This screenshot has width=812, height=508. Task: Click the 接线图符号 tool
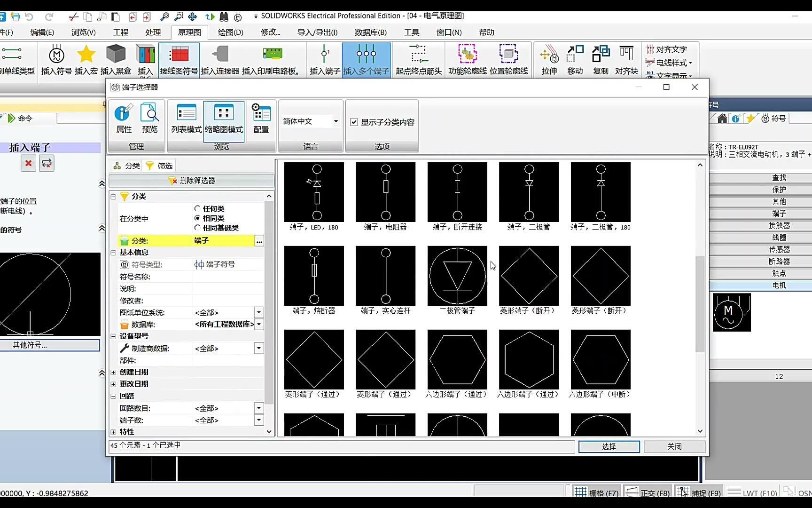click(179, 60)
